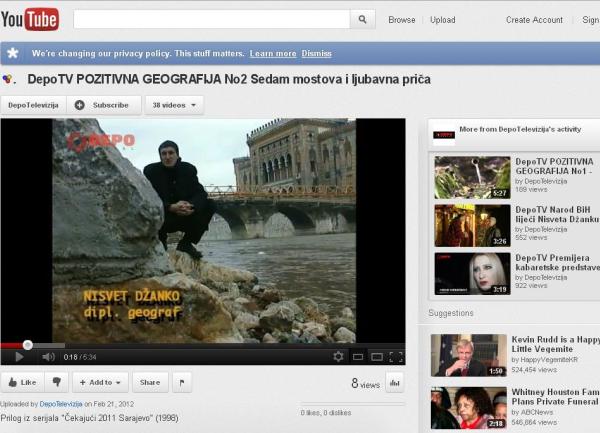
Task: Open the Kevin Rudd suggested video thumbnail
Action: coord(469,355)
